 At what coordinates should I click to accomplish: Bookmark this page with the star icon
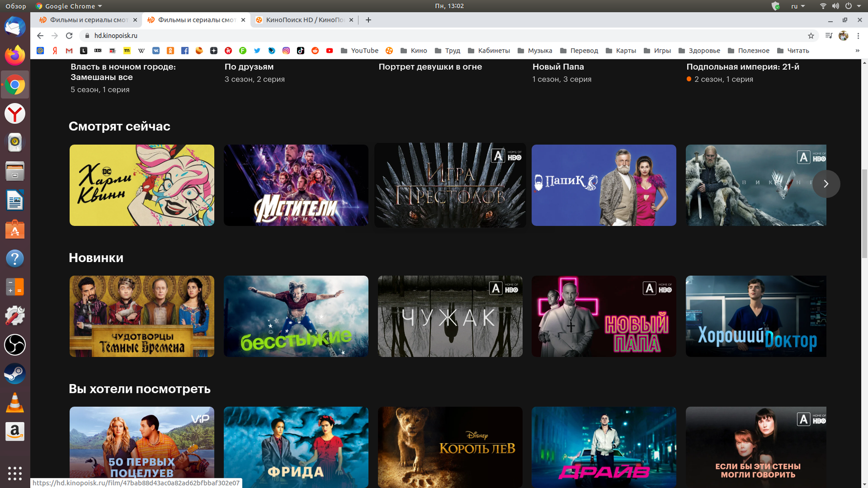point(811,36)
